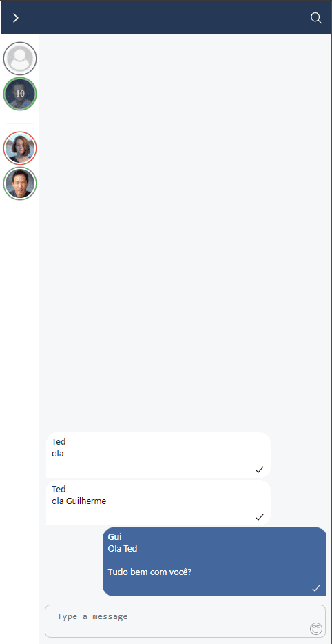Click the checkmark on "ola Guilherme" message
Screen dimensions: 332x644
coord(260,517)
